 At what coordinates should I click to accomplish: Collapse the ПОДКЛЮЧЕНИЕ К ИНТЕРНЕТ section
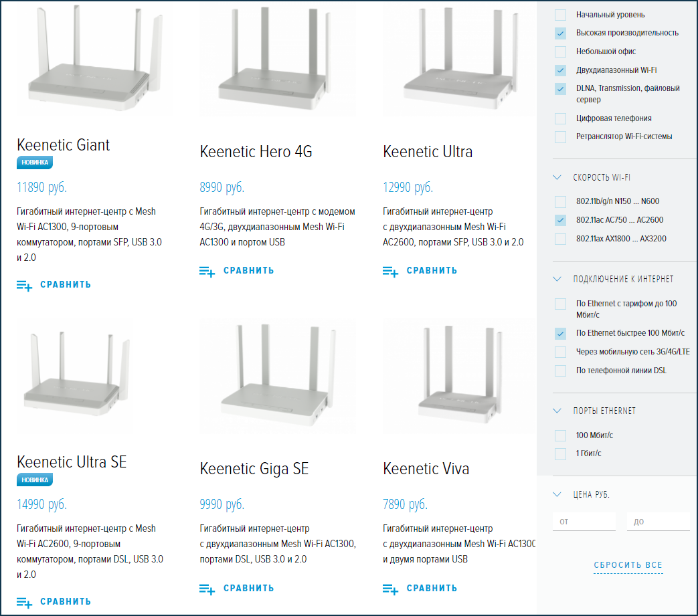tap(557, 279)
